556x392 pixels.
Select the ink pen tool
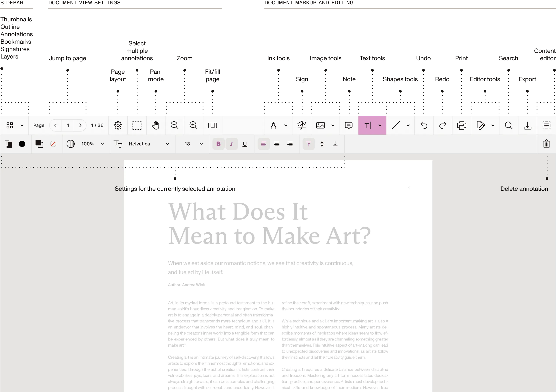click(274, 126)
